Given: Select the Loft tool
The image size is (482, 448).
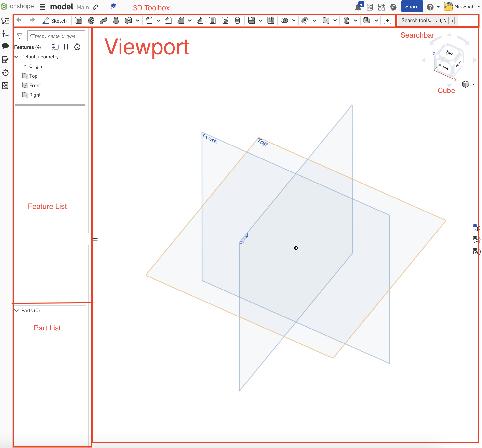Looking at the screenshot, I should pos(116,21).
